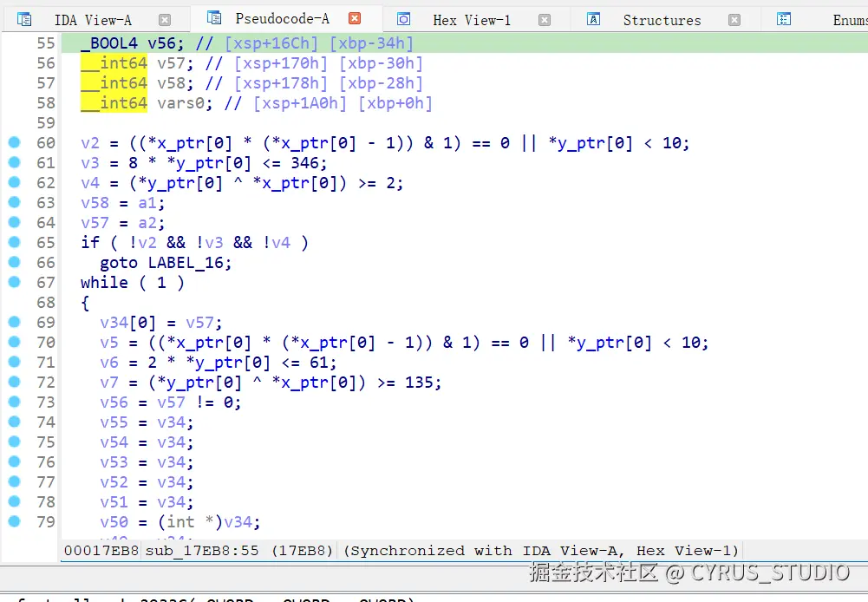Image resolution: width=868 pixels, height=602 pixels.
Task: Toggle breakpoint dot on line 70
Action: 15,342
